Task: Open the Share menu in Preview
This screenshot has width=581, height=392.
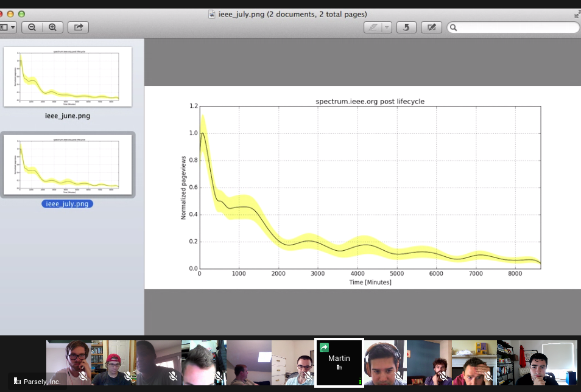Action: pos(78,27)
